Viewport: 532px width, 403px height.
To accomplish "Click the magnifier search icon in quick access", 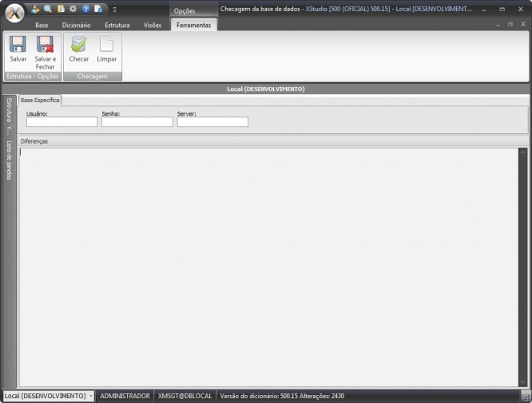I will click(x=48, y=9).
